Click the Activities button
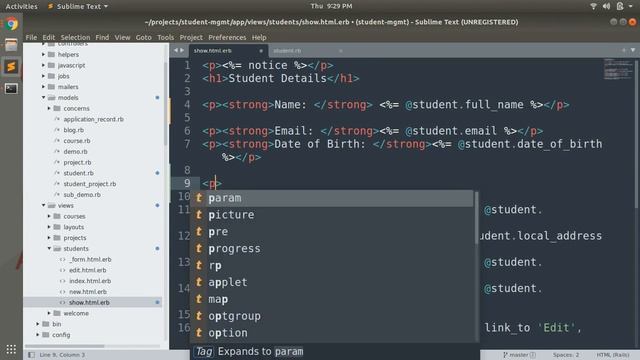Image resolution: width=640 pixels, height=360 pixels. pos(21,6)
